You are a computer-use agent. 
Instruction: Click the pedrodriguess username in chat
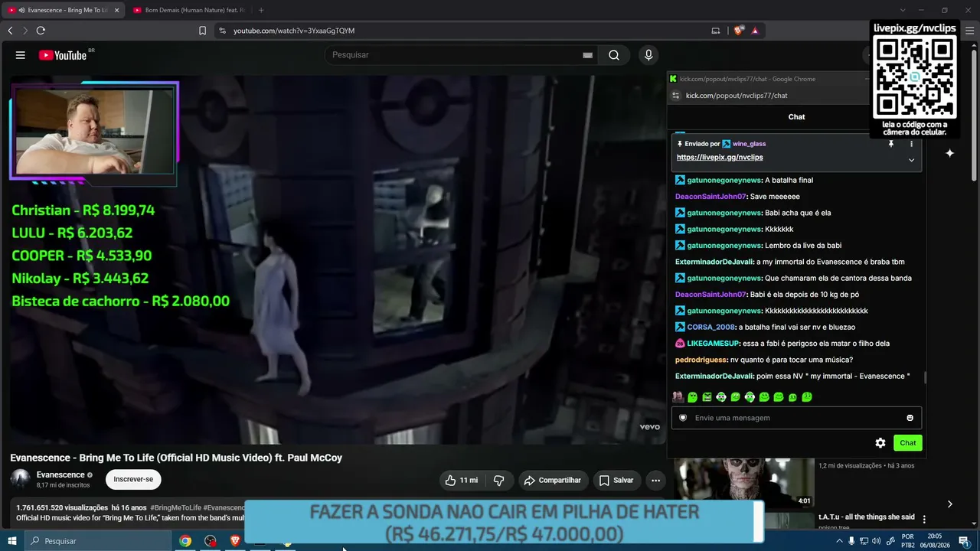coord(701,360)
